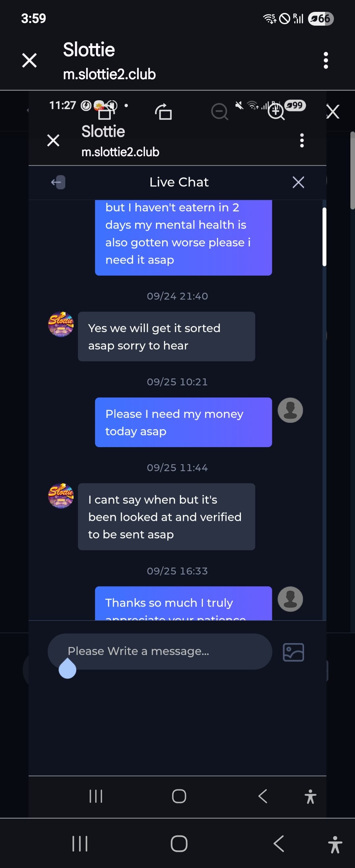Zoom in using the magnifier plus icon
The height and width of the screenshot is (868, 355).
pyautogui.click(x=276, y=111)
